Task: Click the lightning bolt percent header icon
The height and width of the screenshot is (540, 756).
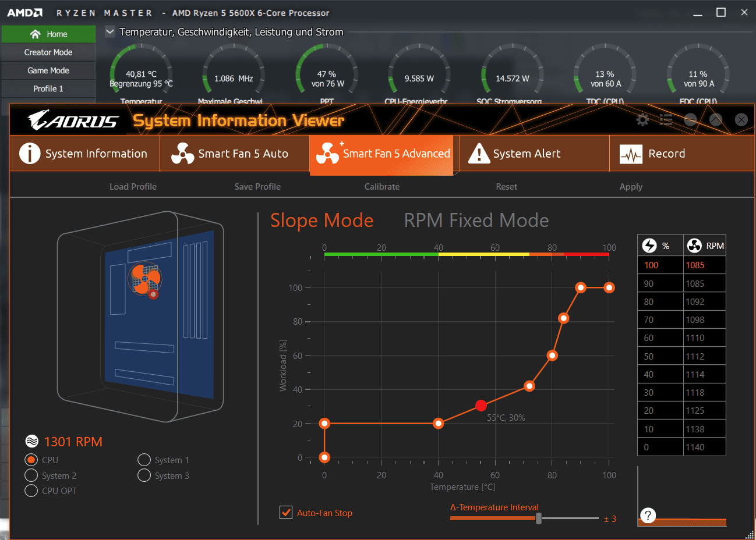Action: coord(649,246)
